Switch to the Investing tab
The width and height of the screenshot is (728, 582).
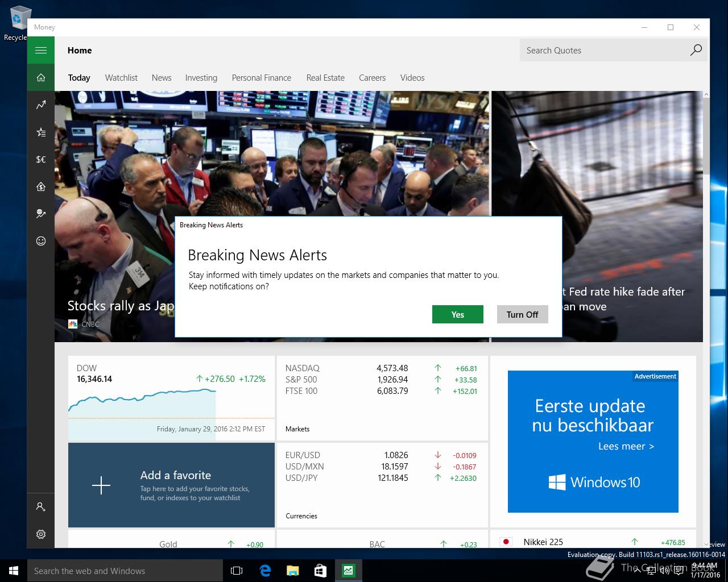pos(201,78)
